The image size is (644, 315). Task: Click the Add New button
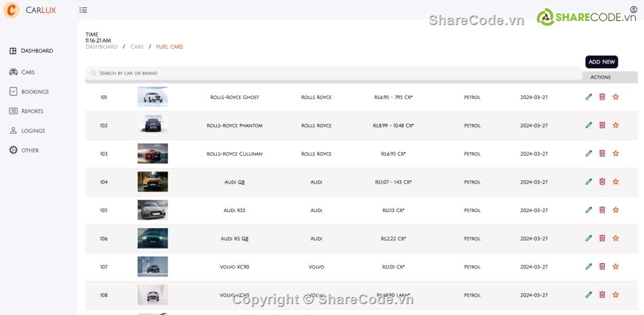(x=601, y=62)
